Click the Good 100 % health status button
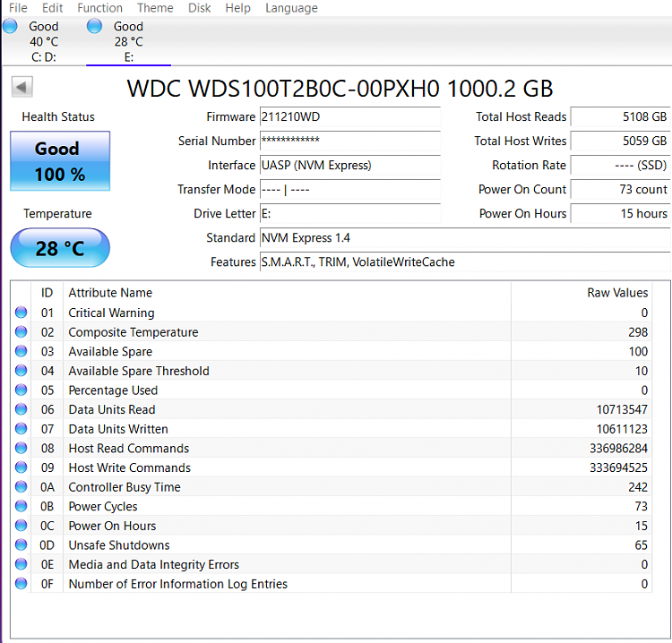 (60, 161)
